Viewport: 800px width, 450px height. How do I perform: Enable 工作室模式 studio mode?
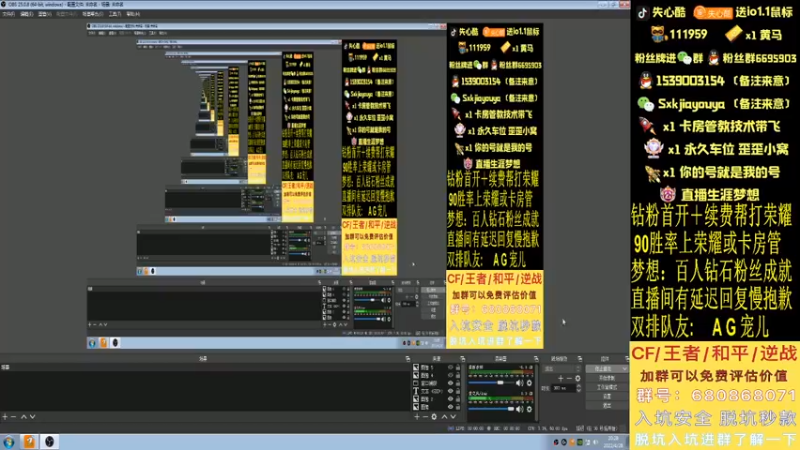tap(607, 387)
